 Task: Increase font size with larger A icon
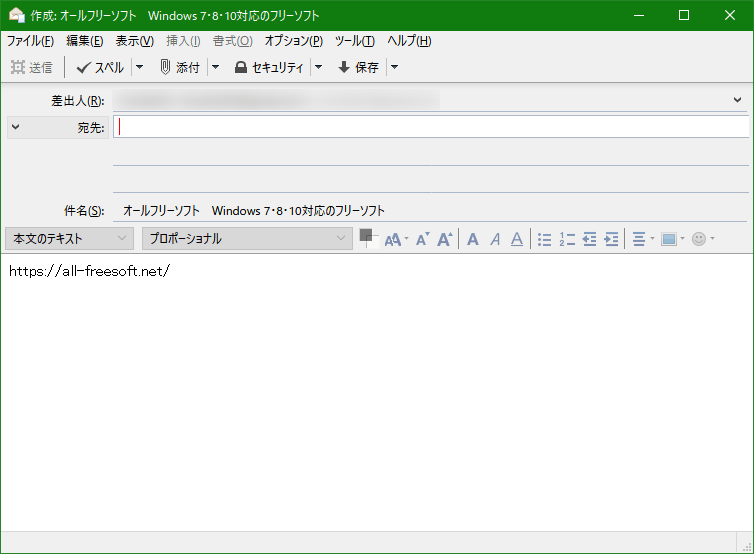coord(445,239)
